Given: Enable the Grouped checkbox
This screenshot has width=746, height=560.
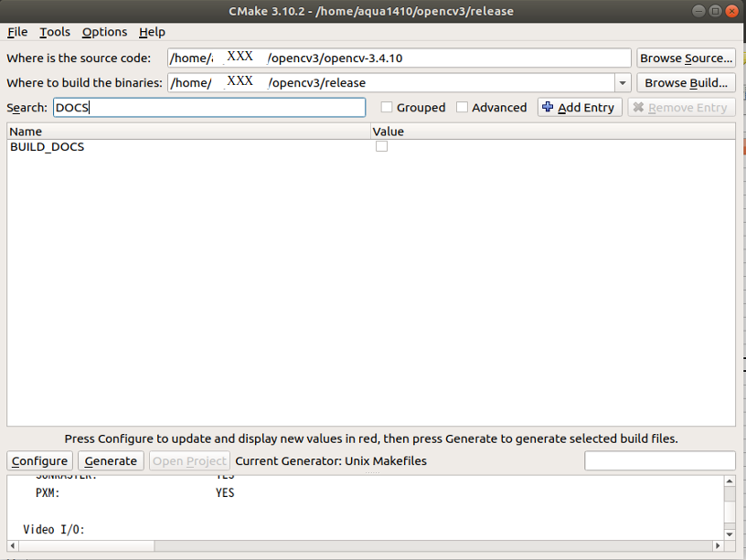Looking at the screenshot, I should point(387,108).
